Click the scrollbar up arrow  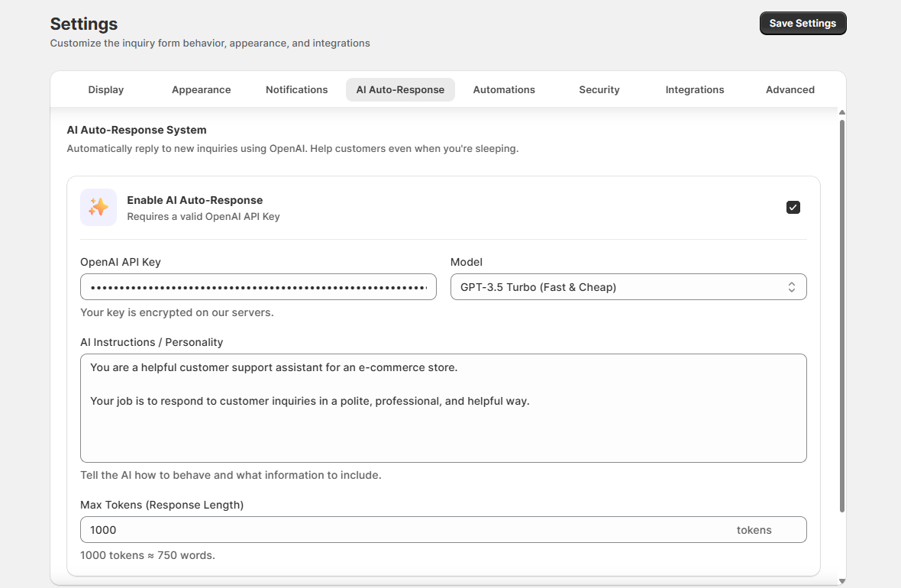coord(842,113)
